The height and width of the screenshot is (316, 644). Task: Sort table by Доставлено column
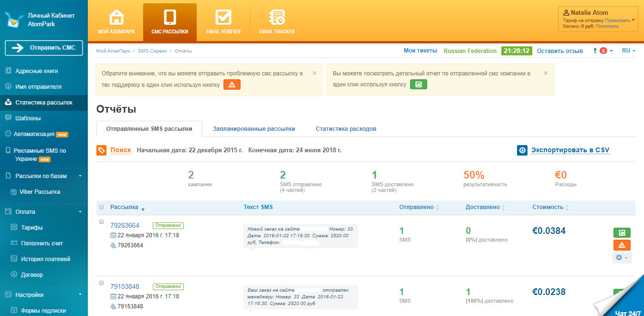486,207
